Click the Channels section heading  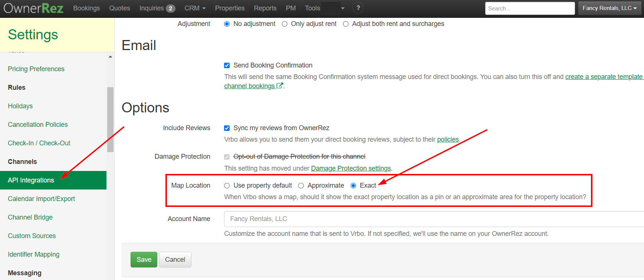coord(22,162)
